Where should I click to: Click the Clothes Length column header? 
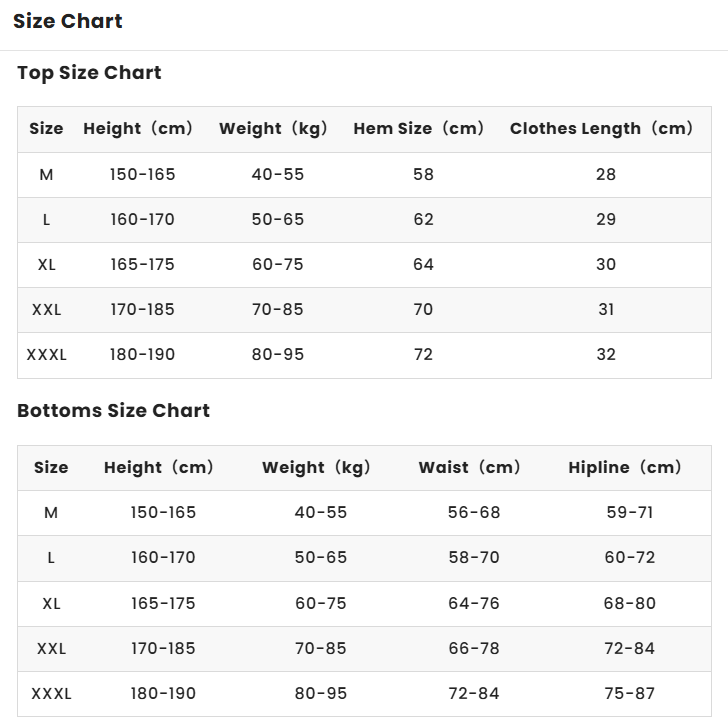point(601,129)
